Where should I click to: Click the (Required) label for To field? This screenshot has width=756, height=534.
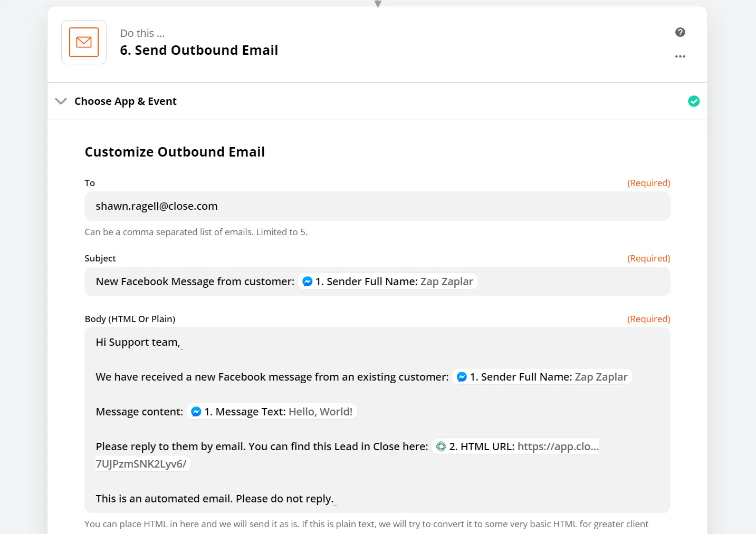pos(649,183)
